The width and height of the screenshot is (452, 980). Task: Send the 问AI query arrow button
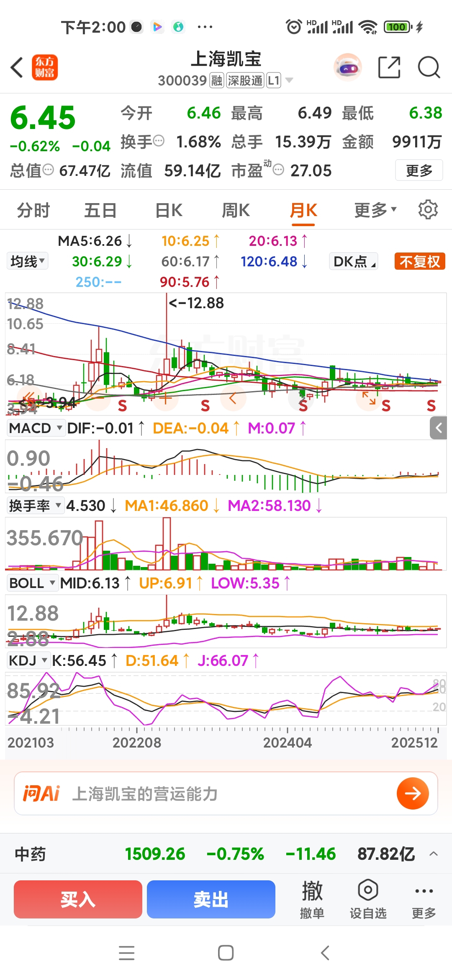pyautogui.click(x=413, y=793)
